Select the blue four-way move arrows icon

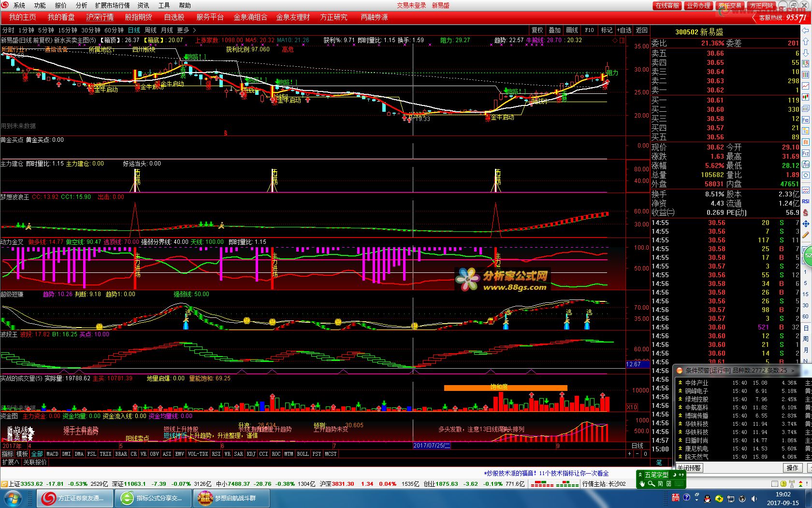806,224
